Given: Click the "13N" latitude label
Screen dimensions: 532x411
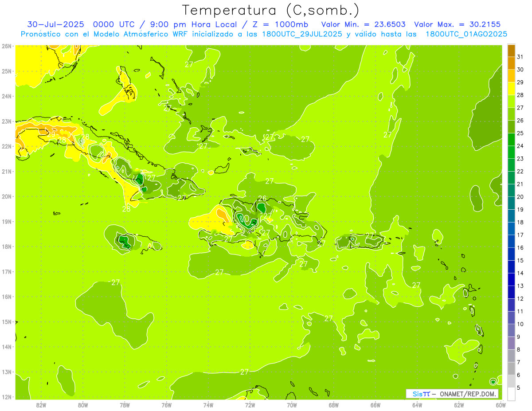Looking at the screenshot, I should coord(6,372).
